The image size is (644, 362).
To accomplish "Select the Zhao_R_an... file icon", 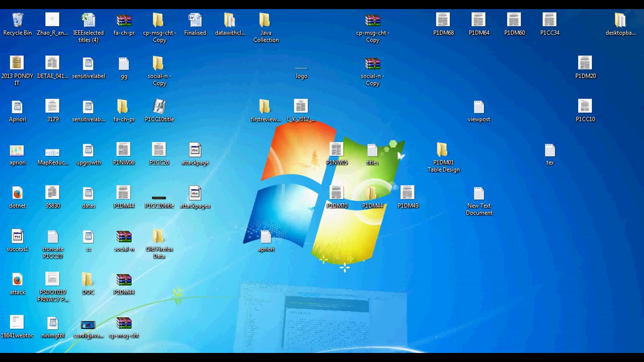I will [52, 21].
